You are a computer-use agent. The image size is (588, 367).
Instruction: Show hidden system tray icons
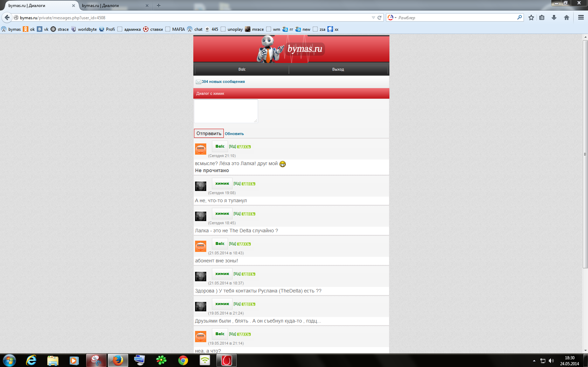point(534,360)
